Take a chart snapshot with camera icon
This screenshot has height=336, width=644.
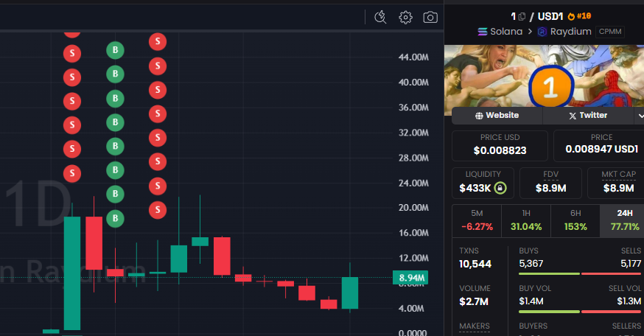click(x=430, y=17)
